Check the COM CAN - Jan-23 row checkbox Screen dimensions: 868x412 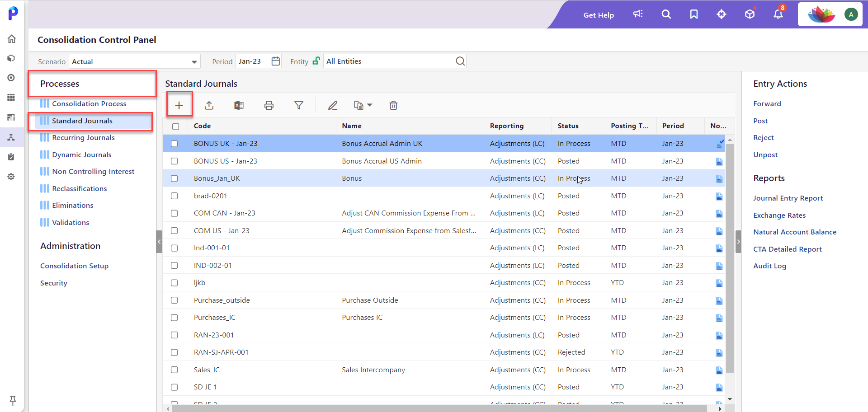tap(175, 213)
